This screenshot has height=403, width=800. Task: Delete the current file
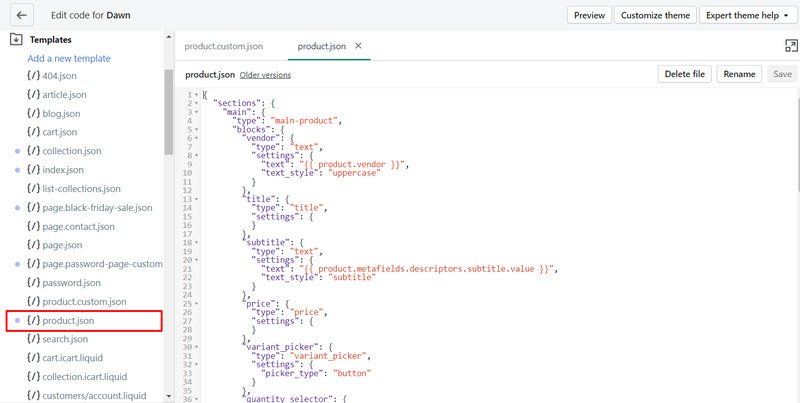coord(684,74)
